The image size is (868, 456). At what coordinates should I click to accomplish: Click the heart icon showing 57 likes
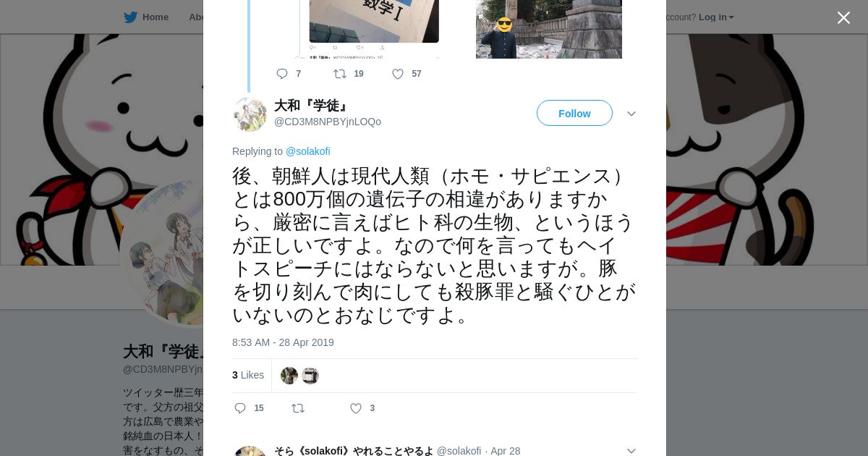tap(398, 74)
